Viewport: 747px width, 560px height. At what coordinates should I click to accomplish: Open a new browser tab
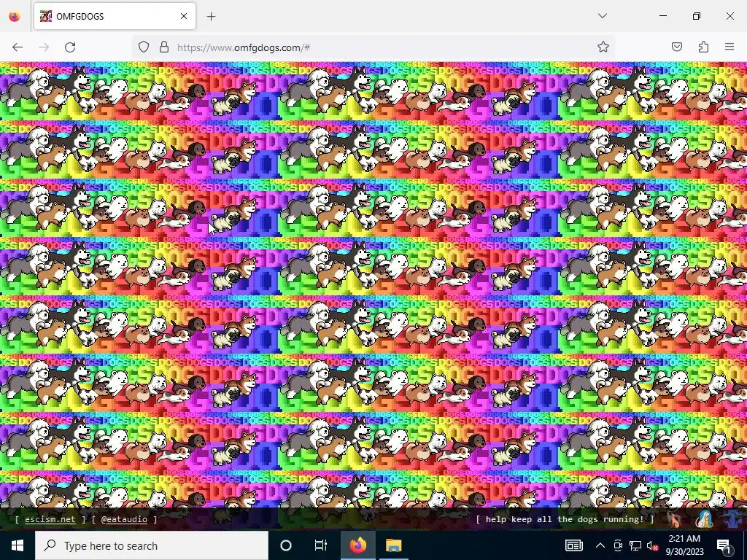click(211, 17)
